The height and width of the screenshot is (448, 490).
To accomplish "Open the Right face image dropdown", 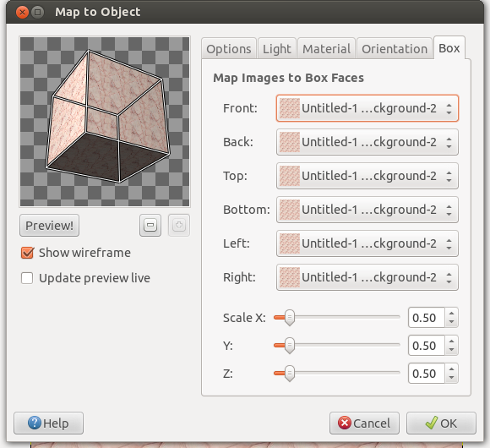I will [367, 277].
